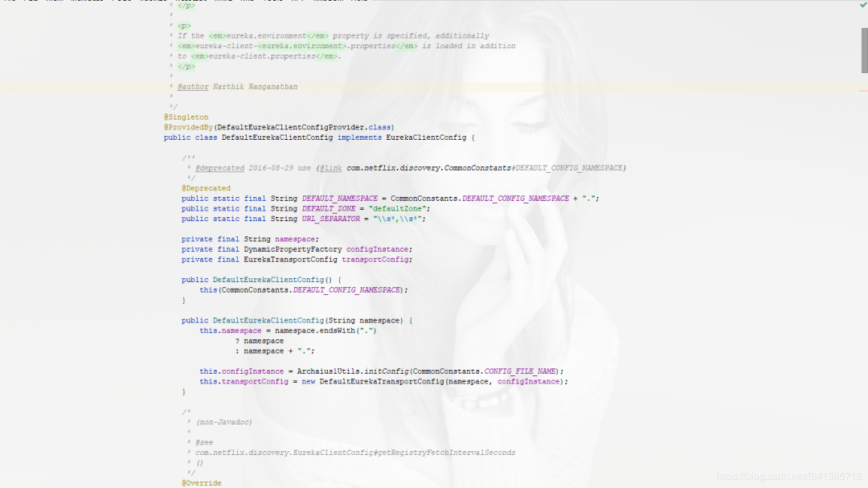Click the vertical scrollbar thumb
Image resolution: width=868 pixels, height=488 pixels.
[864, 50]
